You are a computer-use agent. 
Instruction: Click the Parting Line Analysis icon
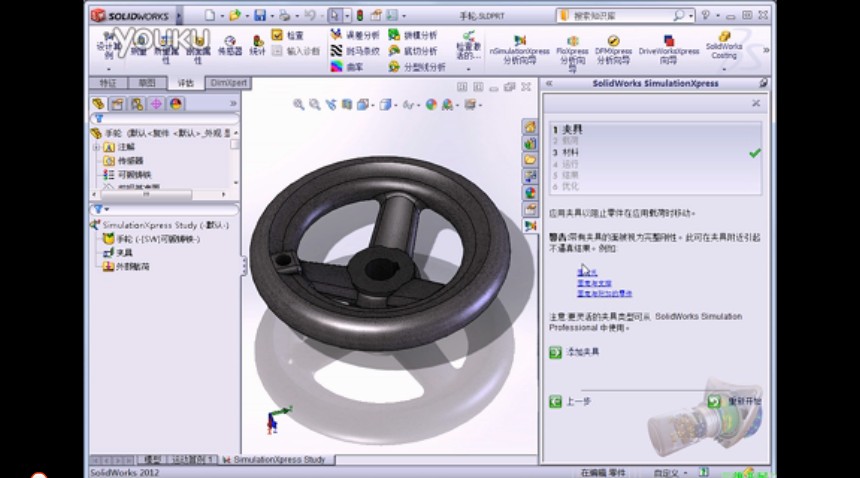pos(394,67)
